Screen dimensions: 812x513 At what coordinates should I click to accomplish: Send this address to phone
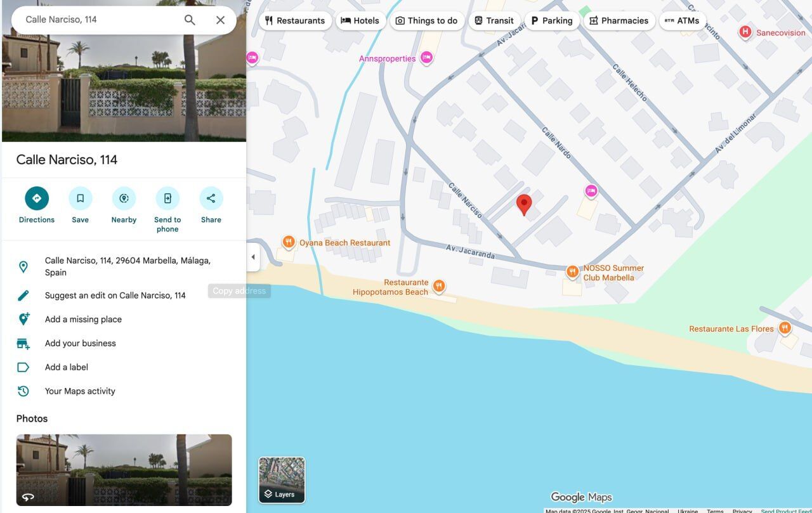167,198
